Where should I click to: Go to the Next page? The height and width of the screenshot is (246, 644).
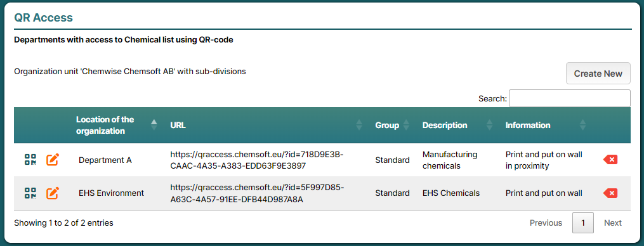coord(613,223)
